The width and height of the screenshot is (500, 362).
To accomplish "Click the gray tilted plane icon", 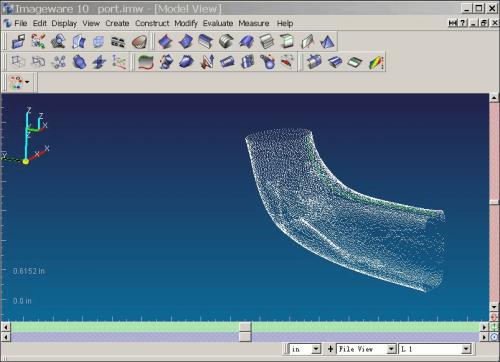I will pos(307,42).
